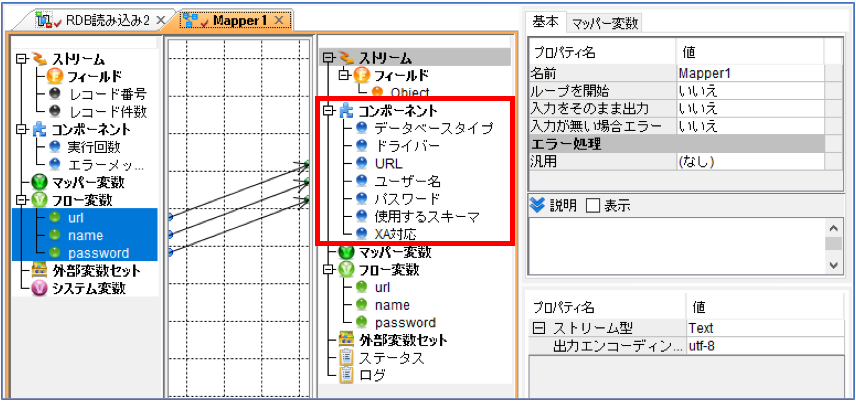Click the left フィールド icon
Viewport: 856px width, 401px height.
click(55, 76)
